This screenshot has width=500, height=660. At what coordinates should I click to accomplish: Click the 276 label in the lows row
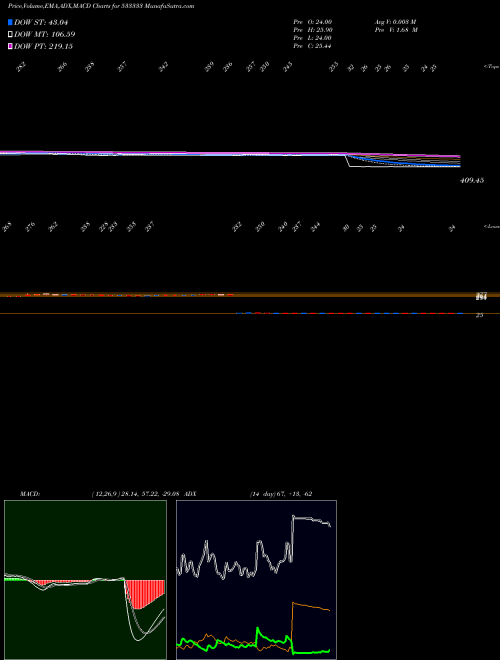(30, 228)
